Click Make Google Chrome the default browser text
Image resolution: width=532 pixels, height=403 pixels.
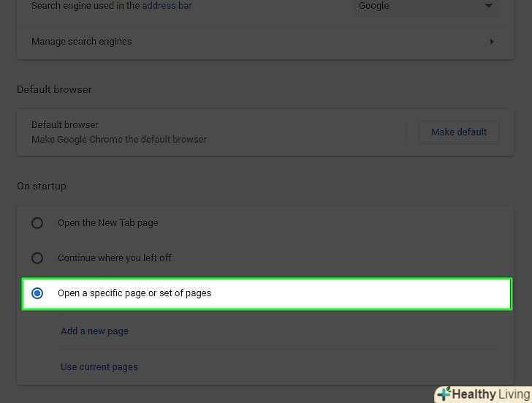coord(119,140)
